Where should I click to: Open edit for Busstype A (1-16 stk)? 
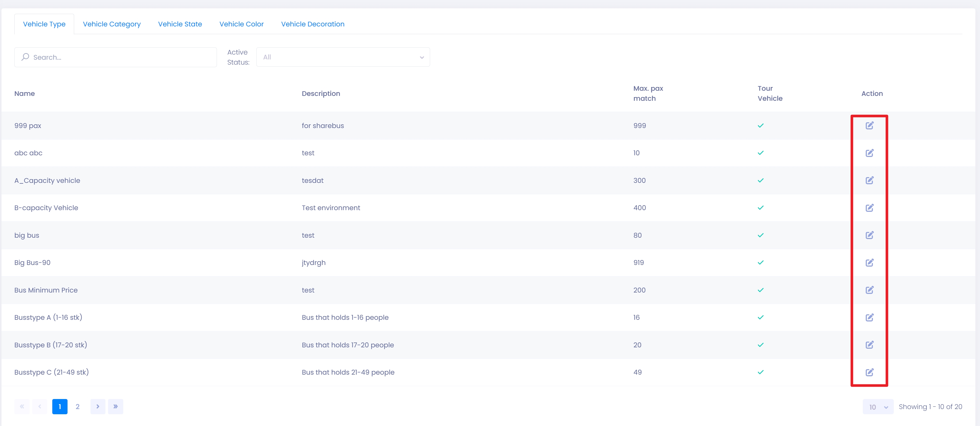869,317
